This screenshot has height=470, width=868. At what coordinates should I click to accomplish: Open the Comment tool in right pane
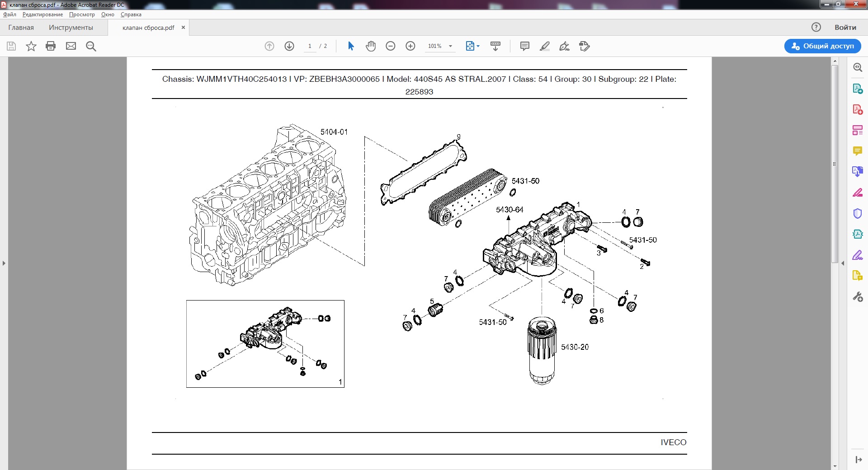[858, 151]
